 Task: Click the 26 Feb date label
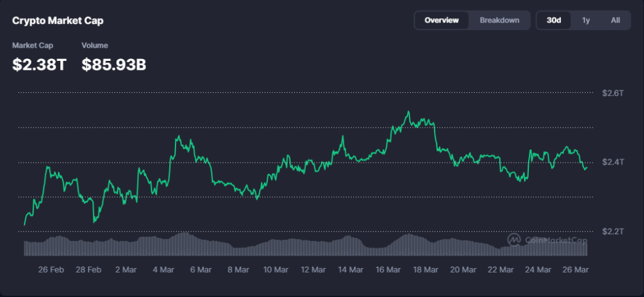coord(51,269)
